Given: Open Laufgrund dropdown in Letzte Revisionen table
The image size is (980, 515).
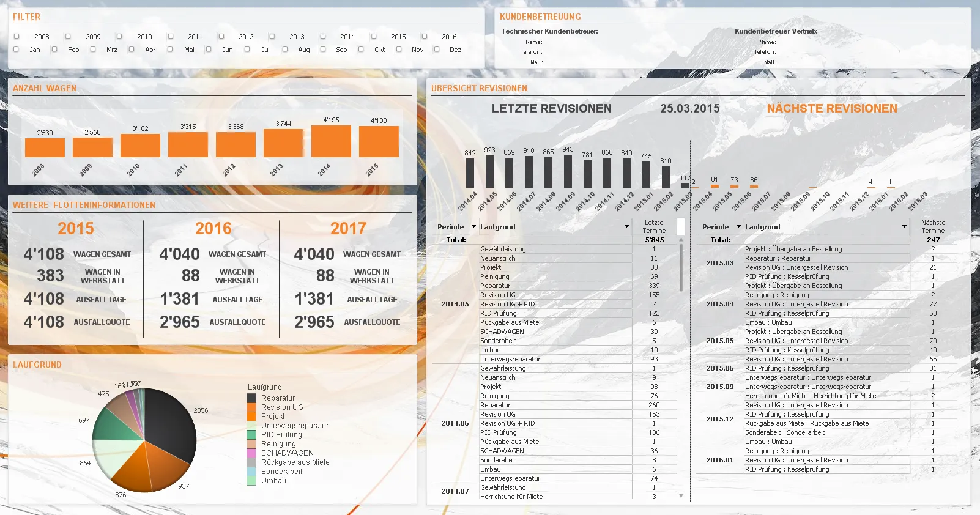Looking at the screenshot, I should click(626, 227).
